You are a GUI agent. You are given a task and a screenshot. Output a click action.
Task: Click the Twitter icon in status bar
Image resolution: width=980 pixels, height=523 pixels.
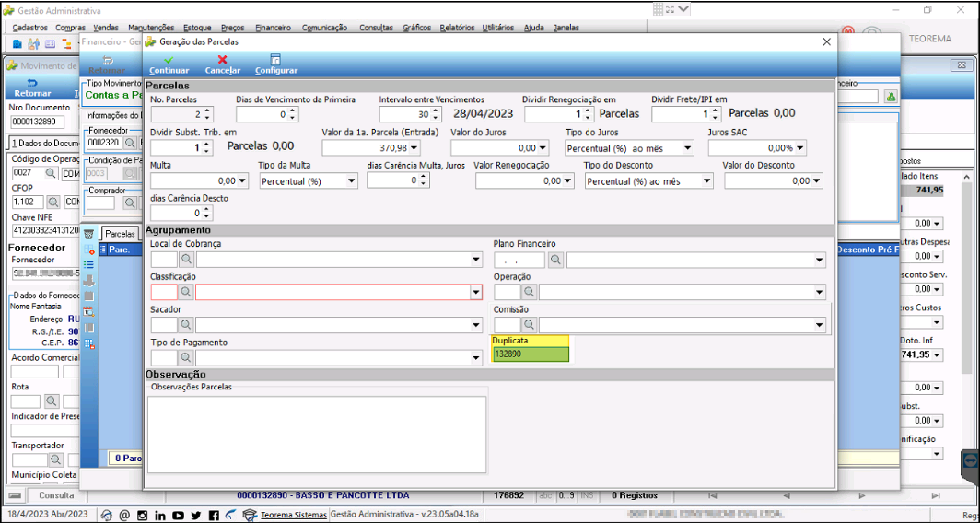(195, 516)
